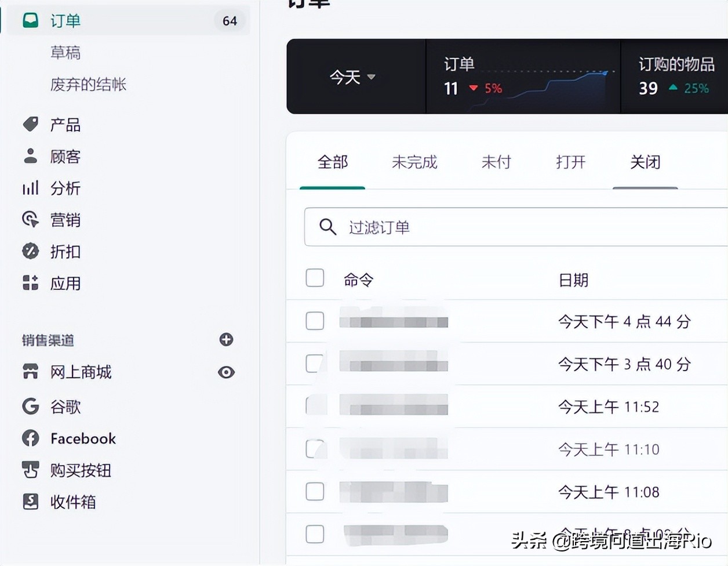Viewport: 728px width, 566px height.
Task: Expand sales channels with the plus icon
Action: (226, 340)
